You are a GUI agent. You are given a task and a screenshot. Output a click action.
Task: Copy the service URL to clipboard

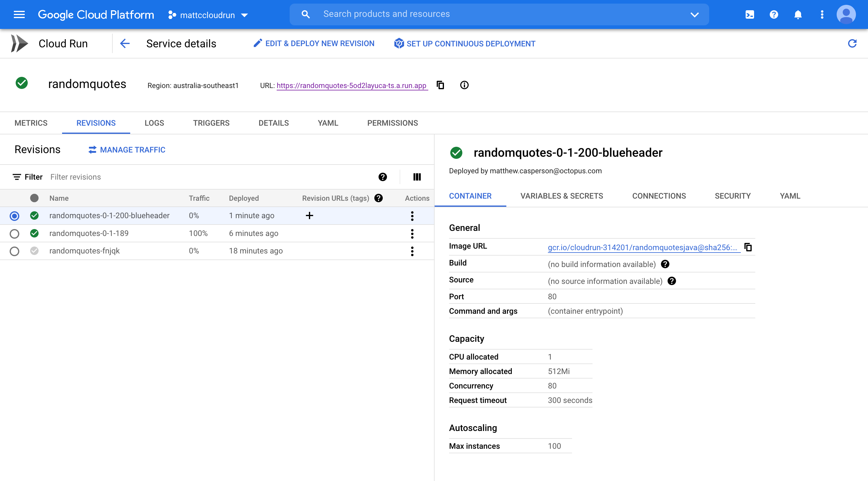pos(440,85)
